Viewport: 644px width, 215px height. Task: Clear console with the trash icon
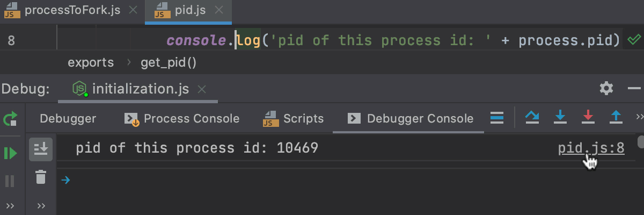click(41, 176)
